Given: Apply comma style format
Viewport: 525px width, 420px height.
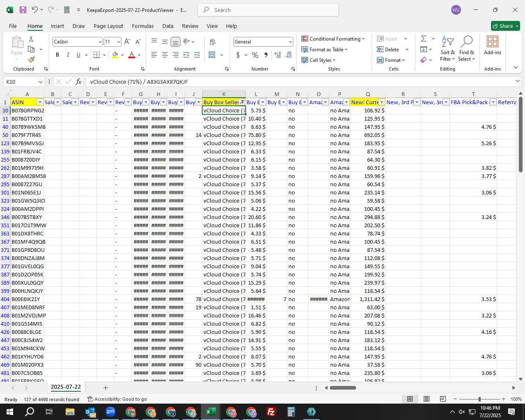Looking at the screenshot, I should point(266,55).
